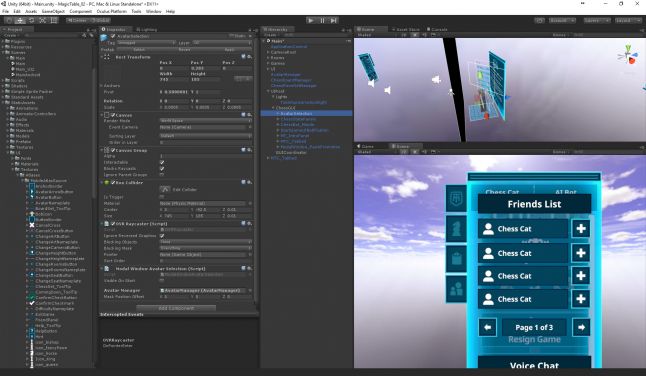Go to the next friends page arrow
Screen dimensions: 646x376
tap(581, 327)
